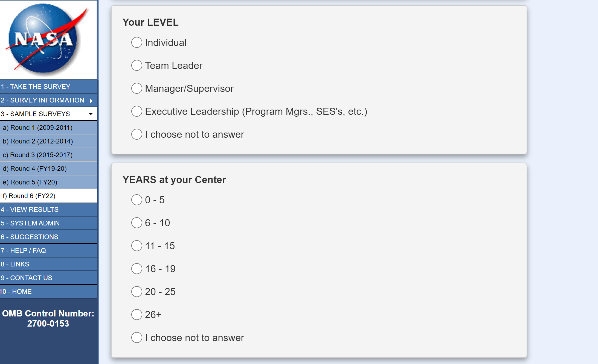Select 0 - 5 years radio button
Viewport: 598px width, 364px height.
pos(137,200)
